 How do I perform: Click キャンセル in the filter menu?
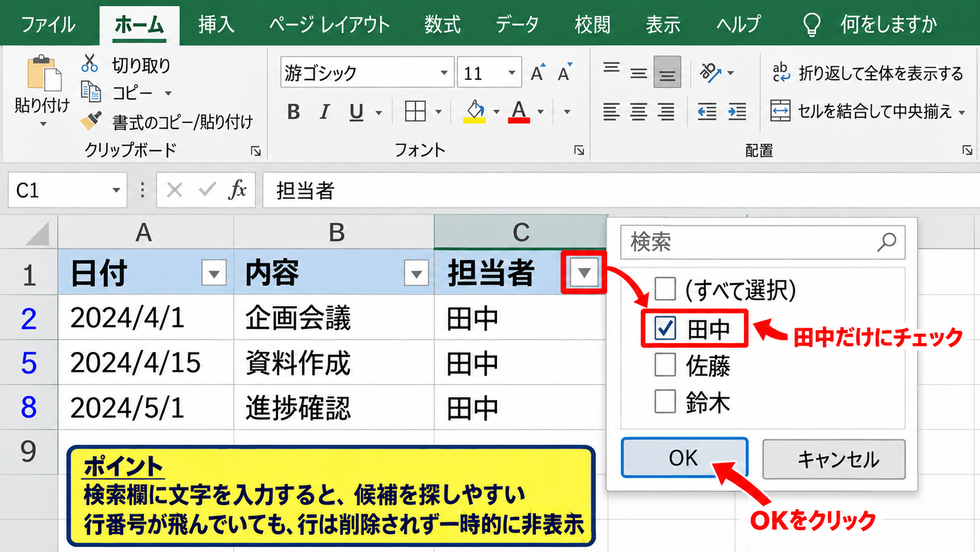click(833, 459)
